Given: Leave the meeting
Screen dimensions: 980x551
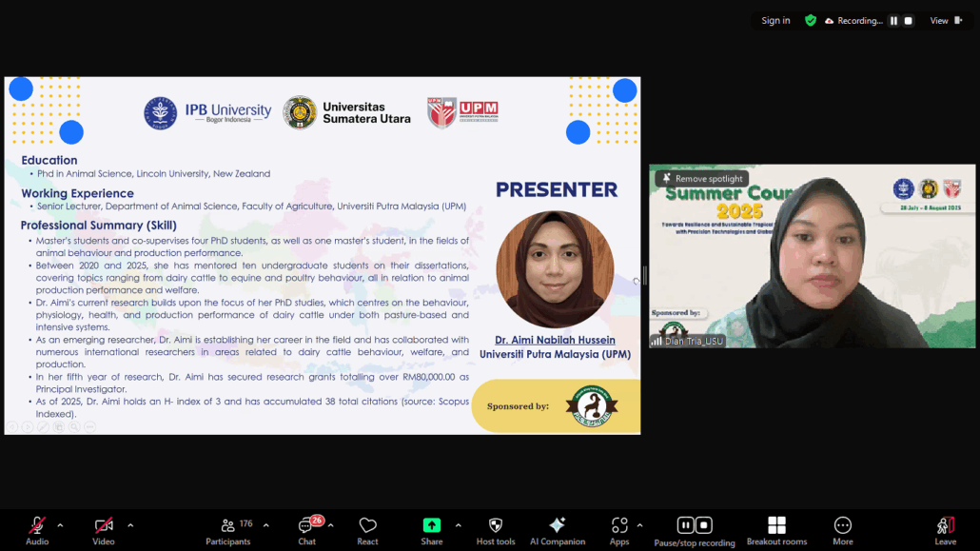Looking at the screenshot, I should pyautogui.click(x=945, y=526).
